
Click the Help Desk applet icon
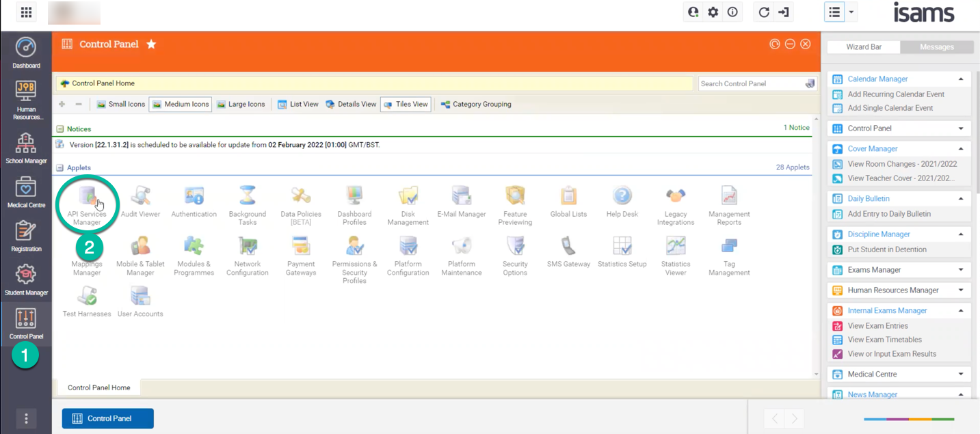tap(622, 197)
